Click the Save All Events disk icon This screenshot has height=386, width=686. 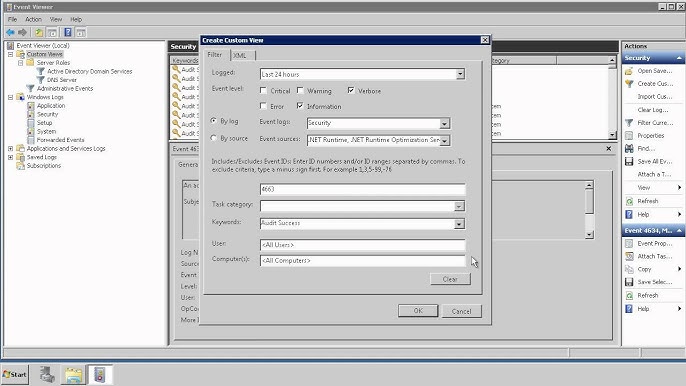[629, 161]
